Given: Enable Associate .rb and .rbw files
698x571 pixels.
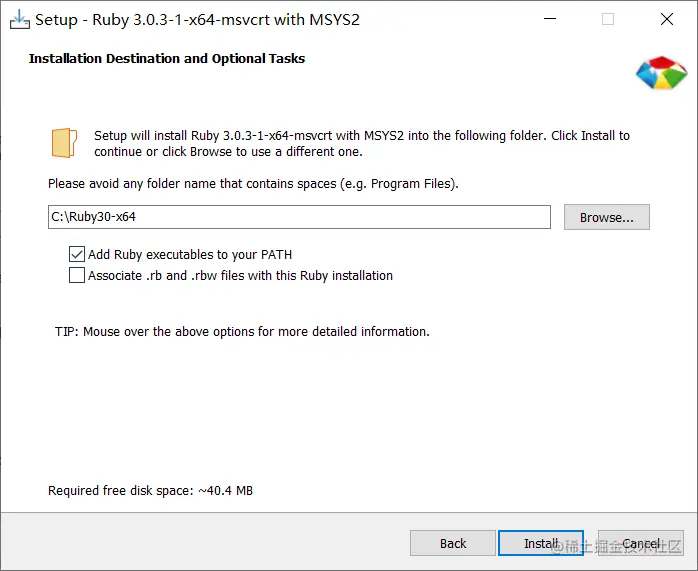Looking at the screenshot, I should (77, 275).
